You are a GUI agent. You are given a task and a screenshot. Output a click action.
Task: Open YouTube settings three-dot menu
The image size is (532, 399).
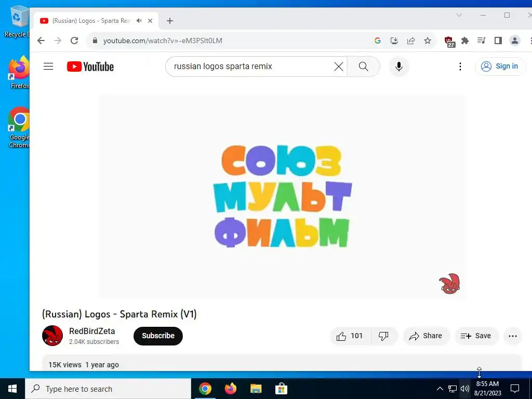tap(460, 66)
